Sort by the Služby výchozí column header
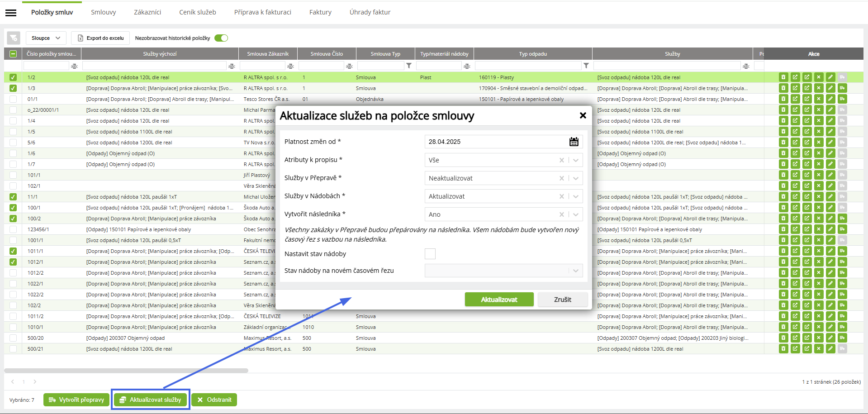The width and height of the screenshot is (868, 414). point(160,54)
